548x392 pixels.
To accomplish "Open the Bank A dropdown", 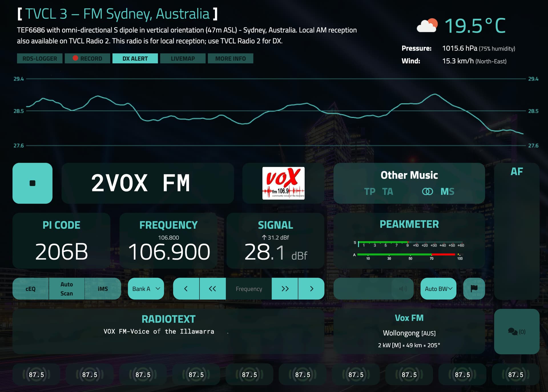I will 146,289.
